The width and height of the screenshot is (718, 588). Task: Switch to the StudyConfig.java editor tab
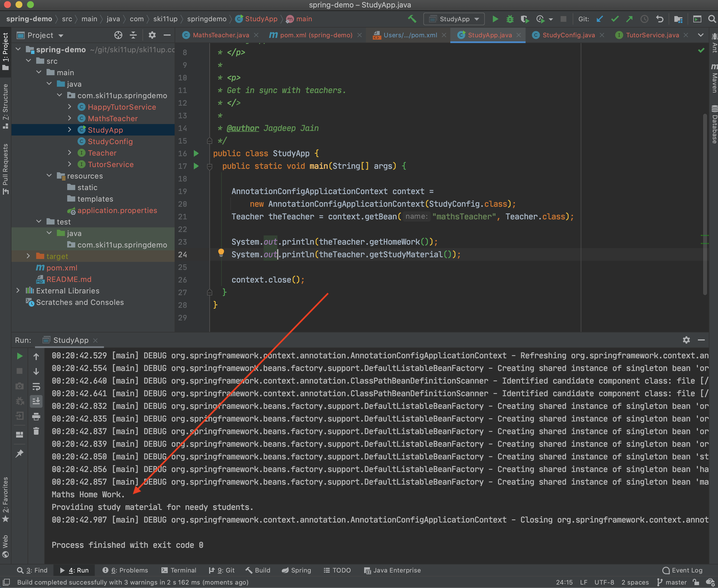pos(568,35)
